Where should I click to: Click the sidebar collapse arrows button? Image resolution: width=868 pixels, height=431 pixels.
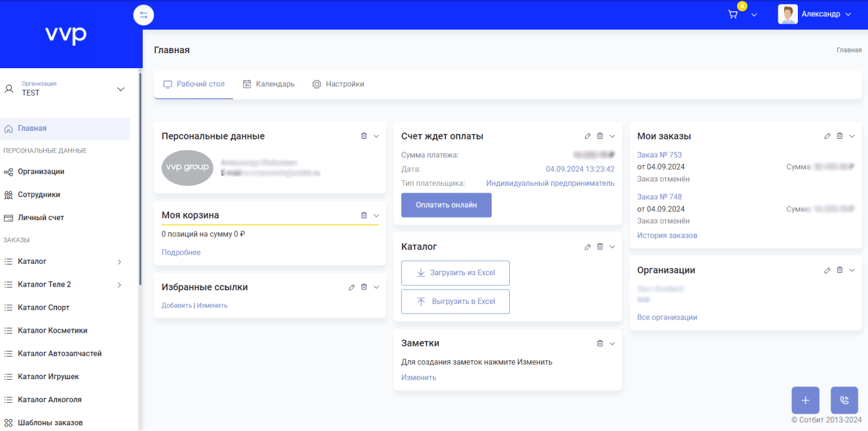point(143,15)
